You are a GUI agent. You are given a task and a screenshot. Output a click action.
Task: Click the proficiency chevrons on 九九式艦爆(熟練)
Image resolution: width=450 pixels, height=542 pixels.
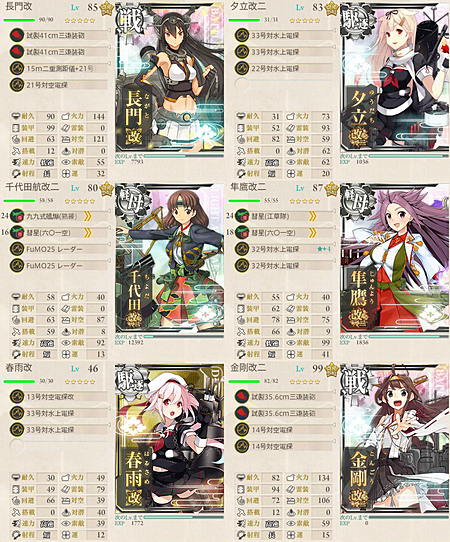[88, 216]
